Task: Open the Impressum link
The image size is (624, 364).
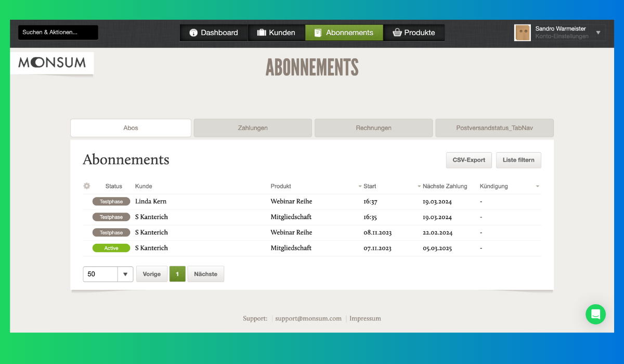Action: (365, 318)
